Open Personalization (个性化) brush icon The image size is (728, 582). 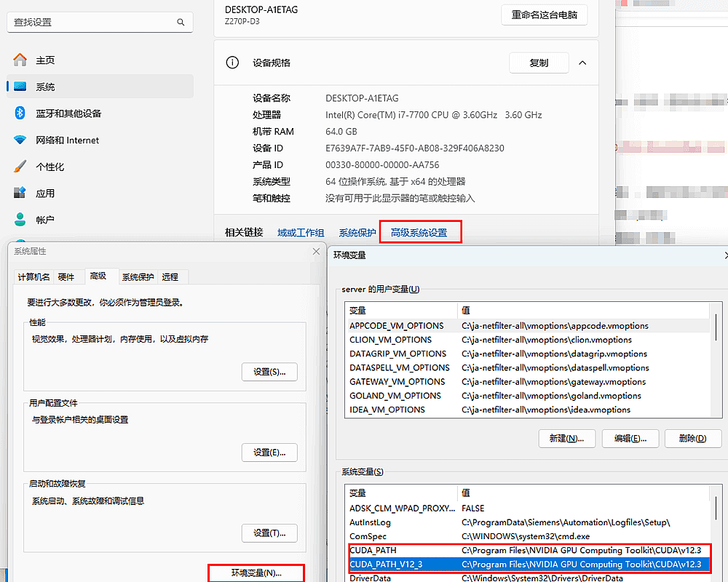click(x=20, y=167)
